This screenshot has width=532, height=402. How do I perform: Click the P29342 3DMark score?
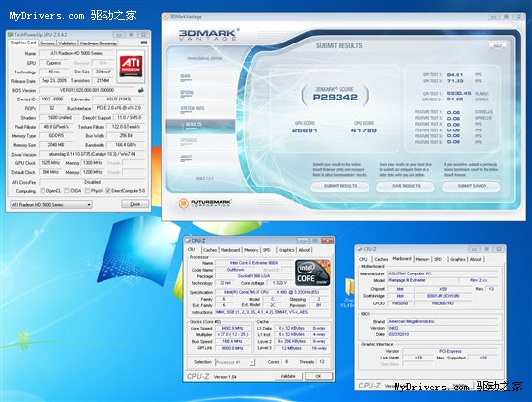tap(335, 98)
